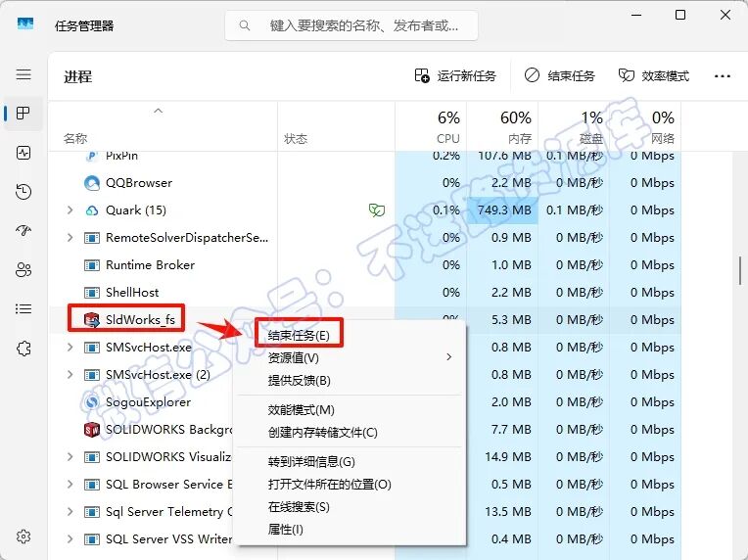Image resolution: width=748 pixels, height=560 pixels.
Task: Expand the SOLIDWORKS Visualiz process group
Action: [x=70, y=457]
